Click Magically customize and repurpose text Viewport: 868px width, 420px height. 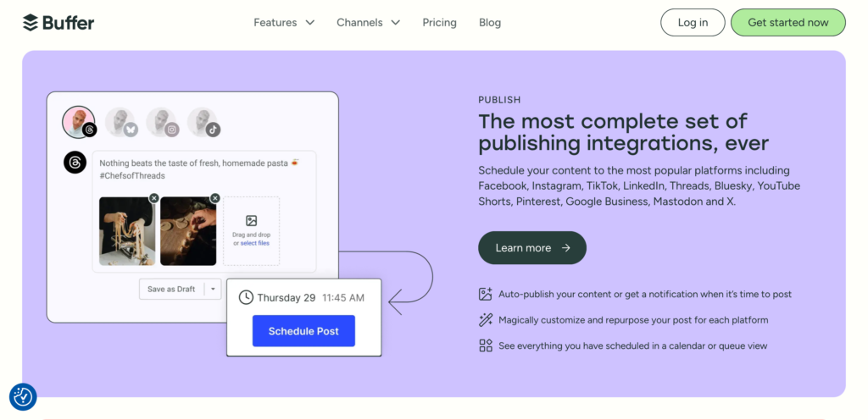point(633,320)
